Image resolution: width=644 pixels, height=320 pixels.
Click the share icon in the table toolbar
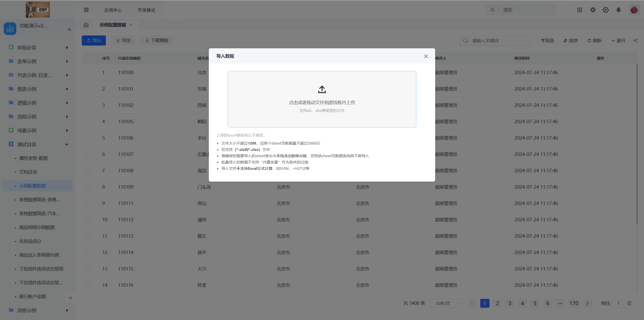(635, 41)
